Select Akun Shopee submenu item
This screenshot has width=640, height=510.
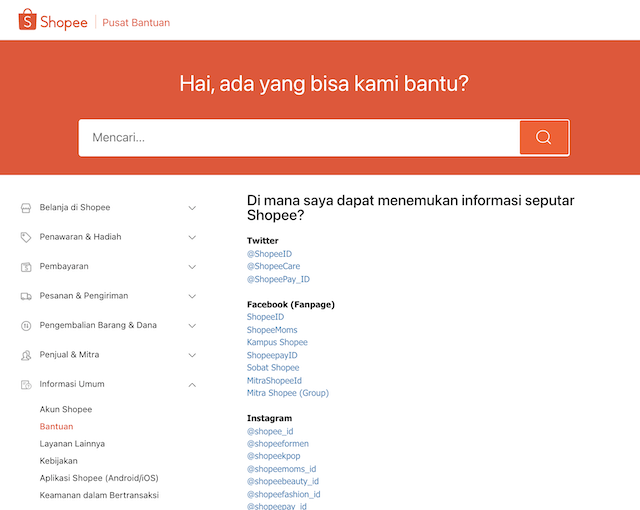pos(66,409)
